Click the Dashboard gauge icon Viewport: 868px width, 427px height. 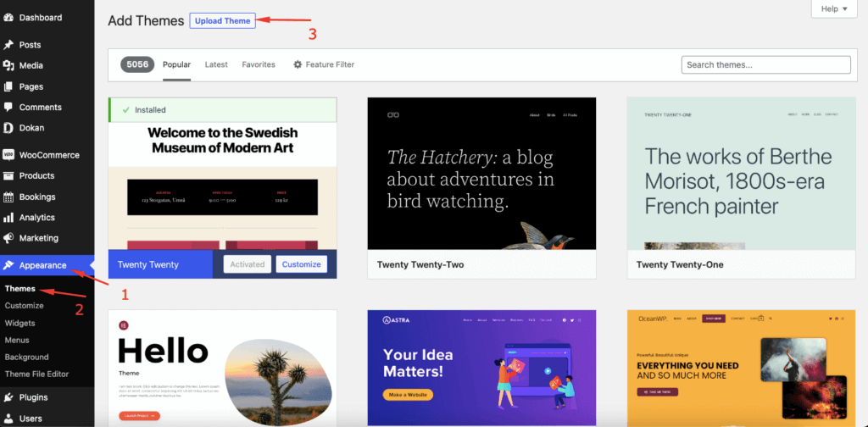pos(8,18)
